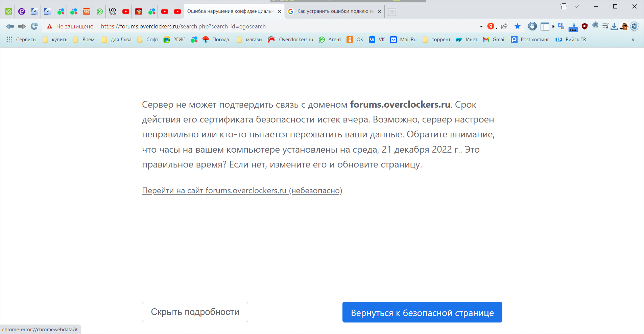Screen dimensions: 644x334
Task: Expand the 'Врем.' bookmarks folder
Action: pos(85,40)
